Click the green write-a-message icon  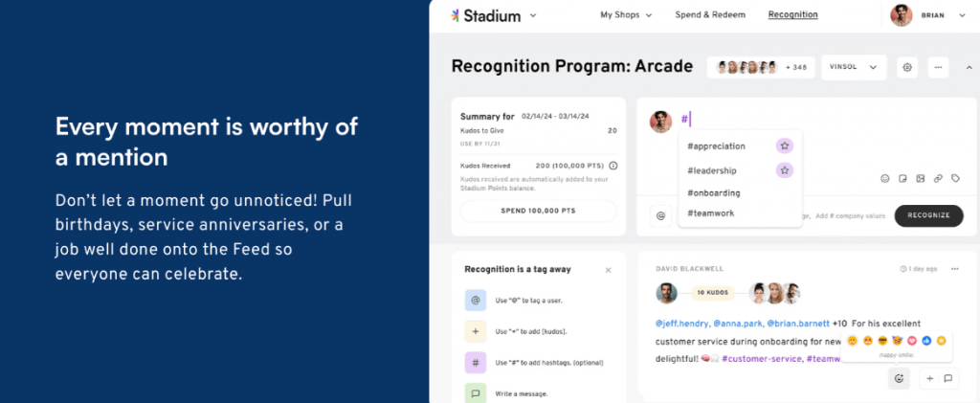pos(475,393)
